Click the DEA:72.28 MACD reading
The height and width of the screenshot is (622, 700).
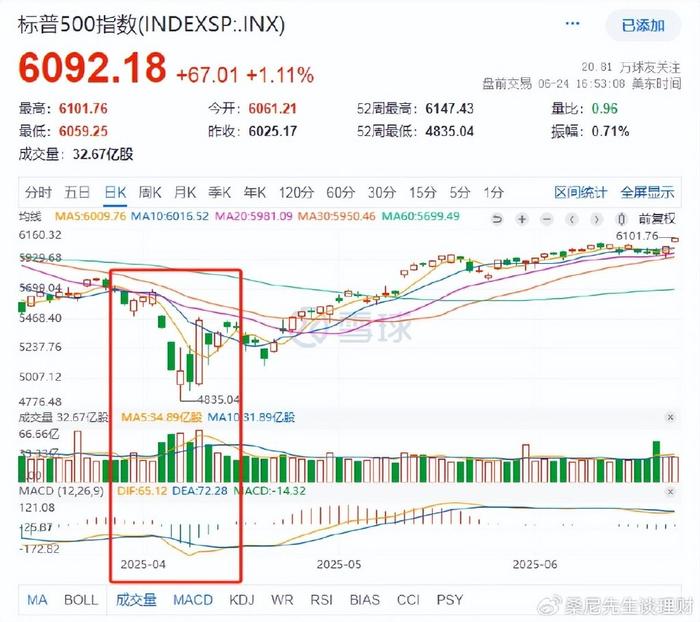200,491
